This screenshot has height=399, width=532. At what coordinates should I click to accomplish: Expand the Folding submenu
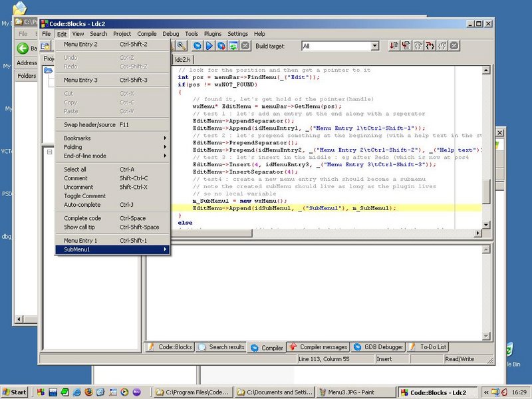pos(112,147)
